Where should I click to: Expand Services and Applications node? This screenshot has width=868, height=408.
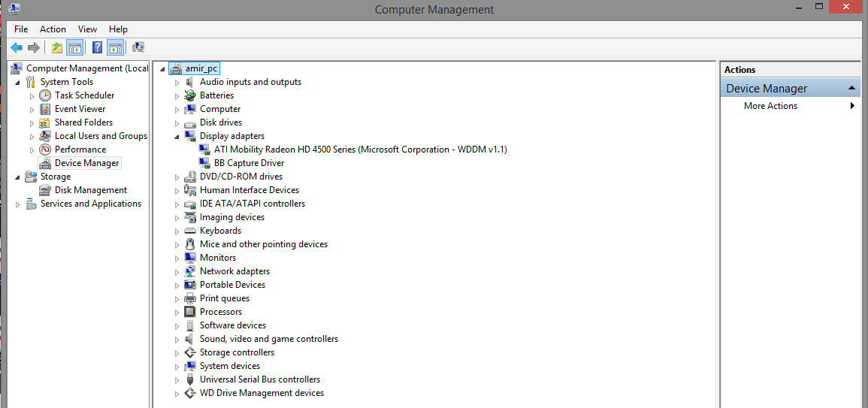pyautogui.click(x=18, y=204)
